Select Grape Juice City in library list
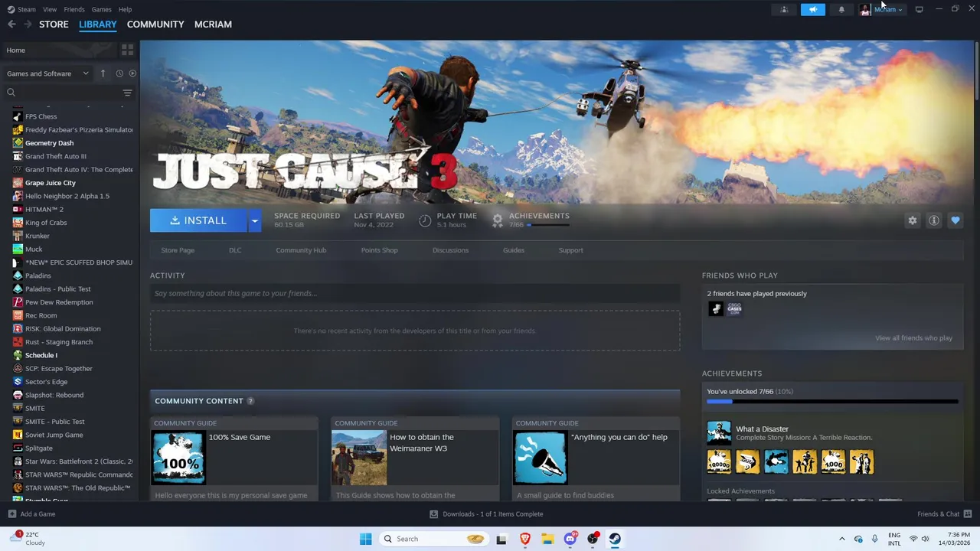Image resolution: width=980 pixels, height=551 pixels. 51,183
